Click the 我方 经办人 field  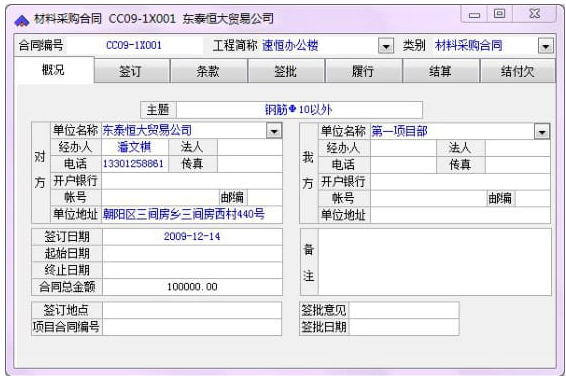[403, 148]
